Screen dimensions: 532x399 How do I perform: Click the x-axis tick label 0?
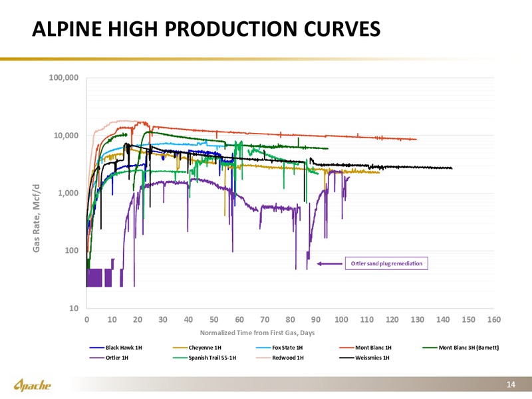point(87,320)
